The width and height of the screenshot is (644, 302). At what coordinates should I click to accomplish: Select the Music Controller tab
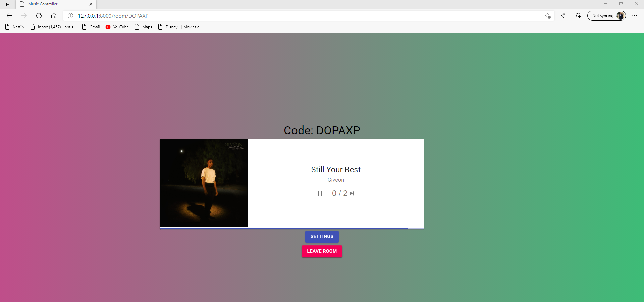[x=56, y=4]
